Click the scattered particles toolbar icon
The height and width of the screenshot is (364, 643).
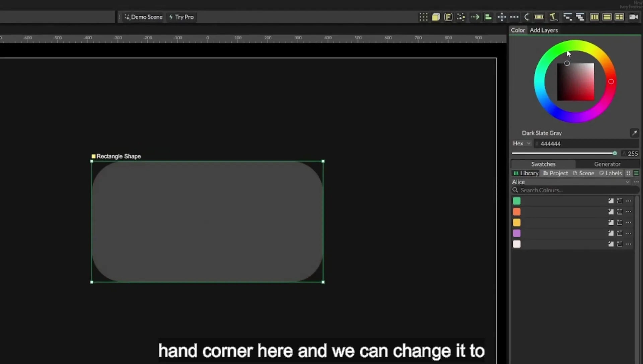(461, 17)
